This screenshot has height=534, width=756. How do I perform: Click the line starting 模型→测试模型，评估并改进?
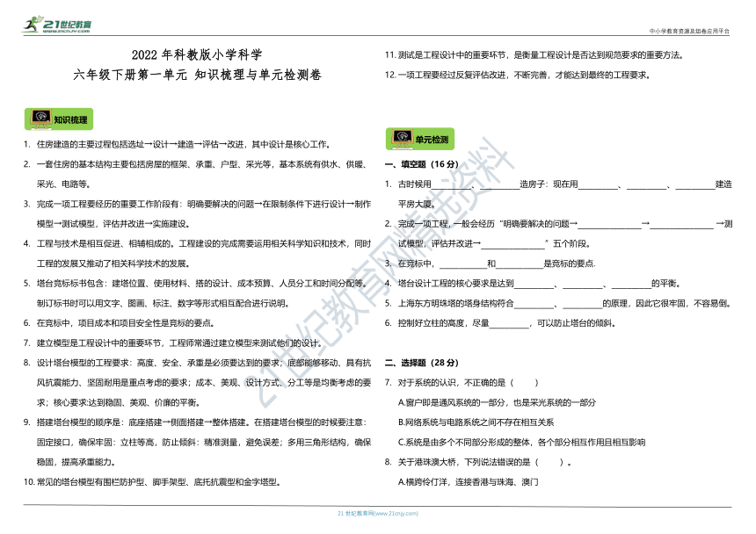[113, 224]
